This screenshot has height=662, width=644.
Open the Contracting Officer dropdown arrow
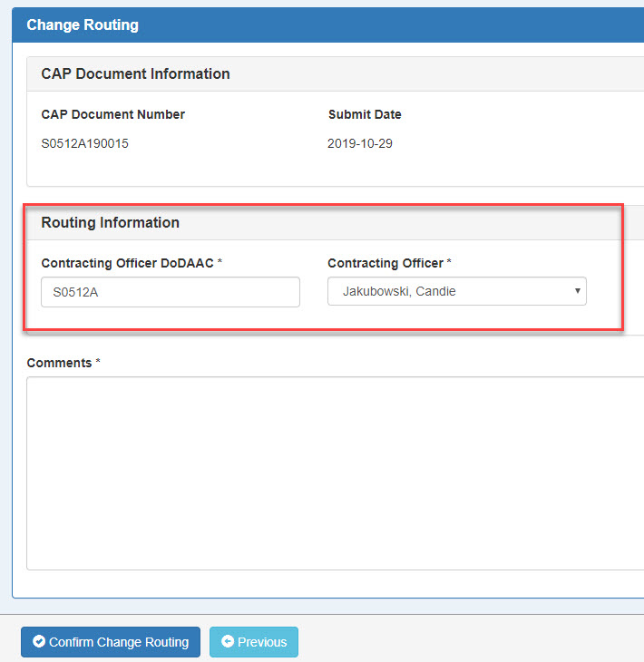[x=577, y=291]
